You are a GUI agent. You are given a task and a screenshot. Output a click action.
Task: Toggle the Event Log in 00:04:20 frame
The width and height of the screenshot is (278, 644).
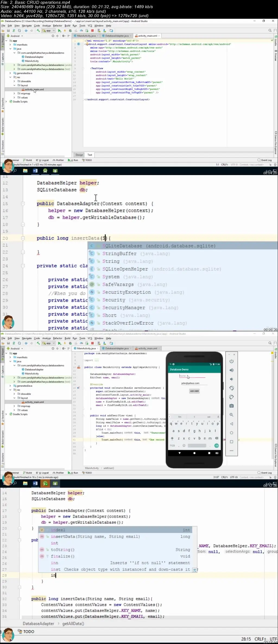(265, 160)
